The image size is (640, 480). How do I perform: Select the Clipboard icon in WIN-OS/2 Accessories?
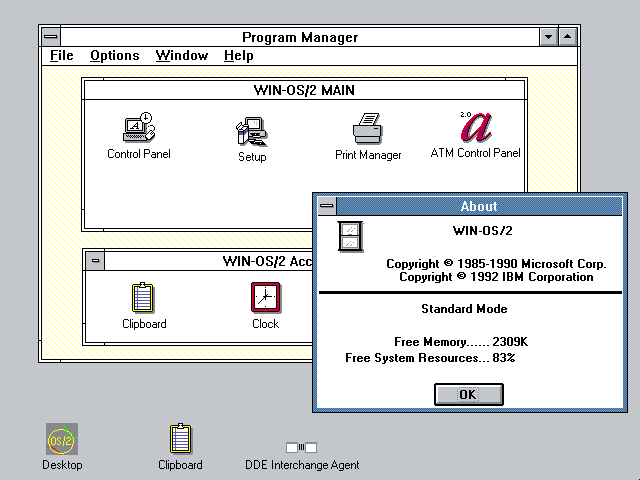tap(143, 297)
